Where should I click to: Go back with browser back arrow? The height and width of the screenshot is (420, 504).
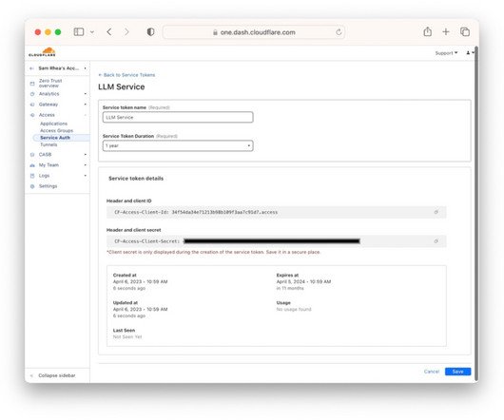tap(109, 31)
